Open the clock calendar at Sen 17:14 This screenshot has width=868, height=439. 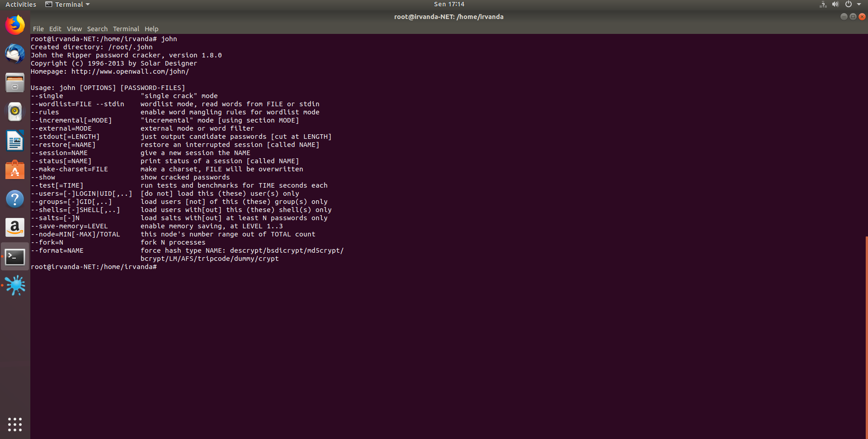click(x=449, y=5)
